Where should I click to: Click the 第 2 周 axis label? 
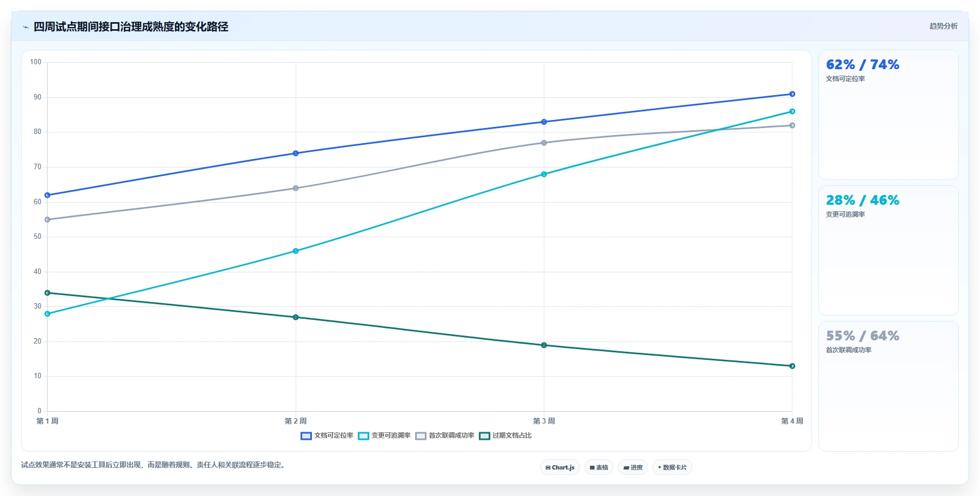tap(296, 421)
